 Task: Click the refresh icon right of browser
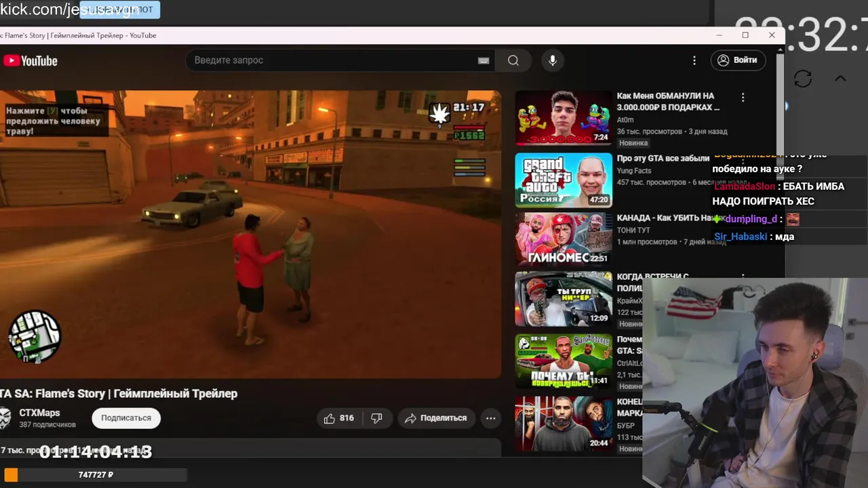[x=803, y=79]
